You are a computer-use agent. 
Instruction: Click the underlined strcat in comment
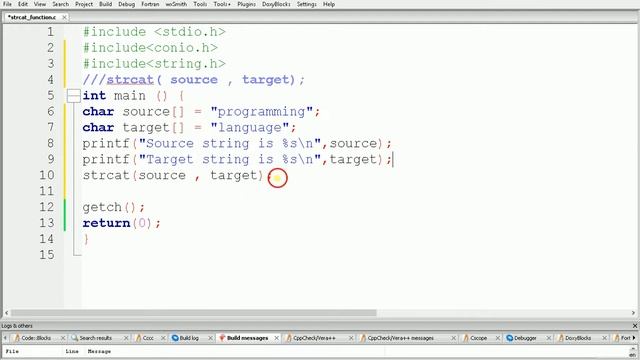[130, 80]
